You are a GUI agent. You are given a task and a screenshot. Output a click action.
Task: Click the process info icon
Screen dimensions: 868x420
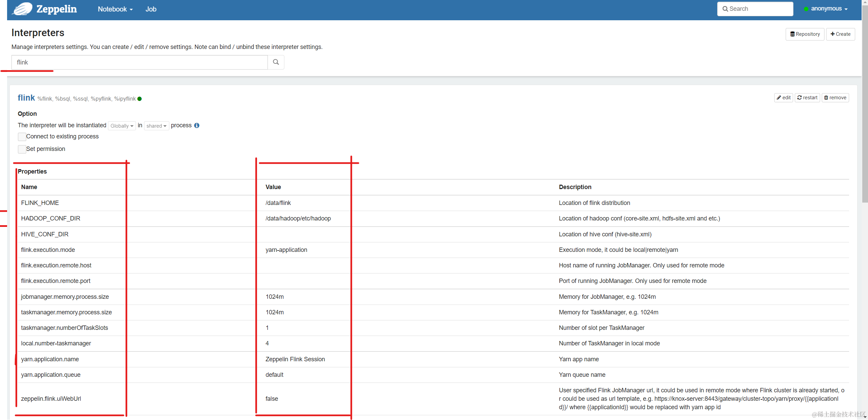point(197,125)
